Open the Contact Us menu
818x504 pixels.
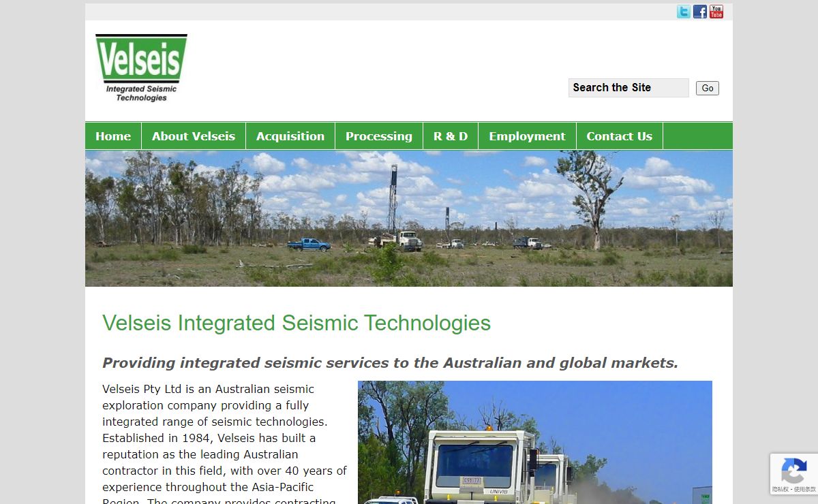click(x=620, y=136)
